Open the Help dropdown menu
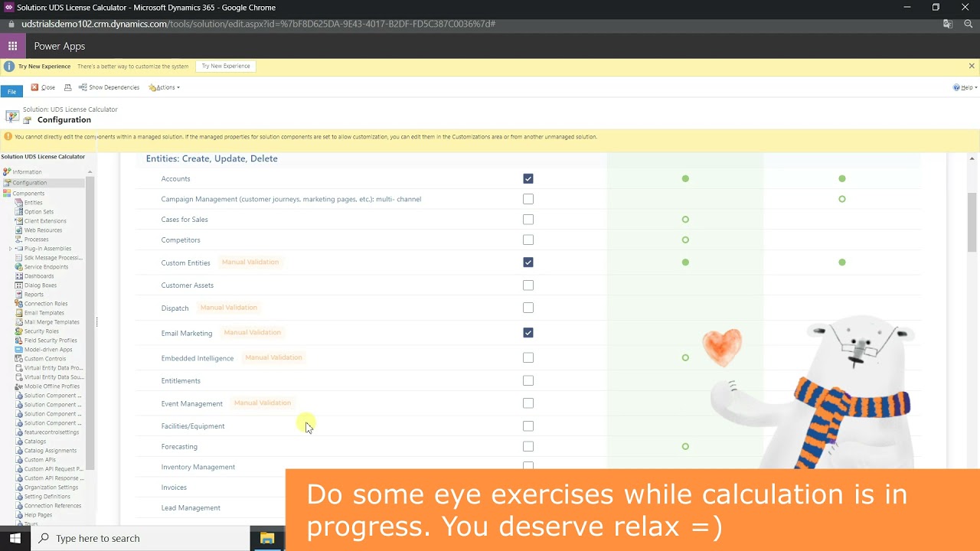The height and width of the screenshot is (551, 980). click(965, 87)
